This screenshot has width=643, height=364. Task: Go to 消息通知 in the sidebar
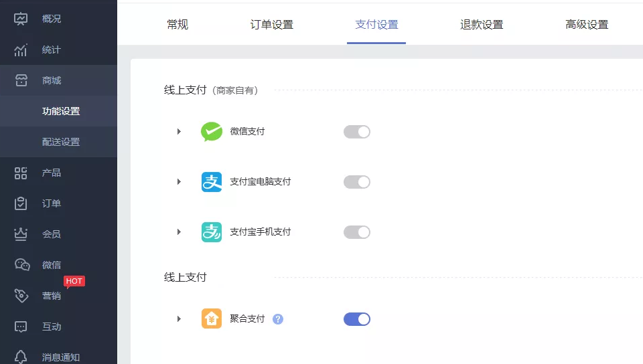[x=61, y=357]
